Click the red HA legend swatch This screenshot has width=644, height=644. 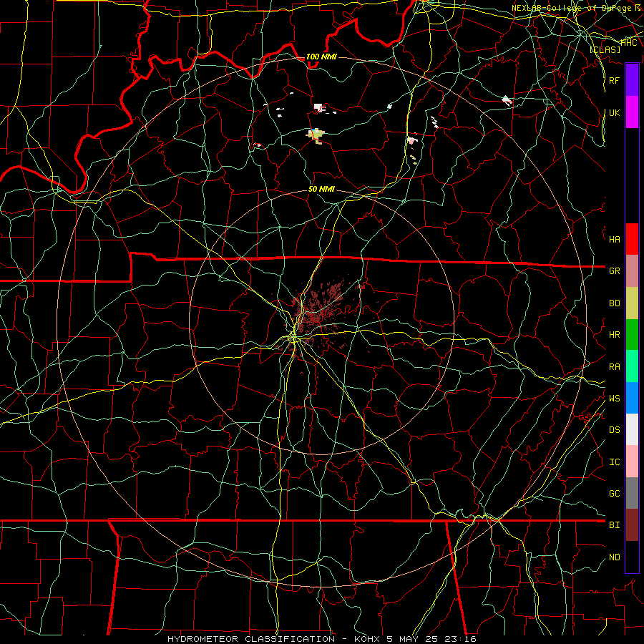click(x=632, y=239)
